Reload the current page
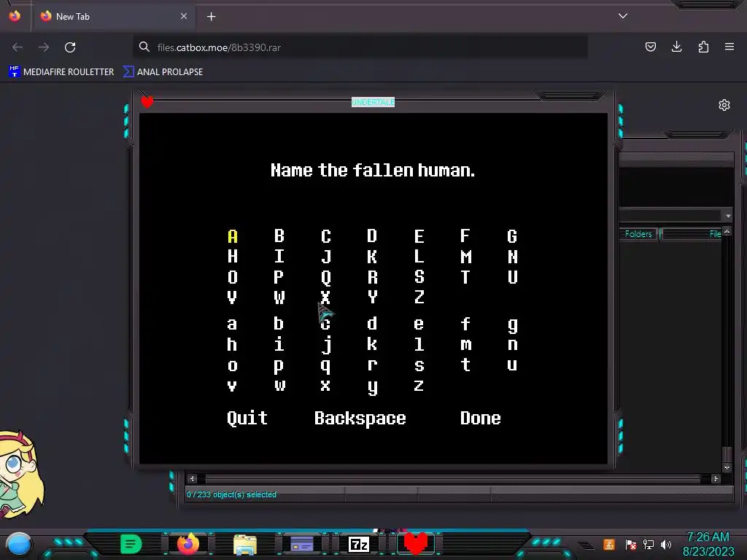Image resolution: width=747 pixels, height=560 pixels. 70,47
